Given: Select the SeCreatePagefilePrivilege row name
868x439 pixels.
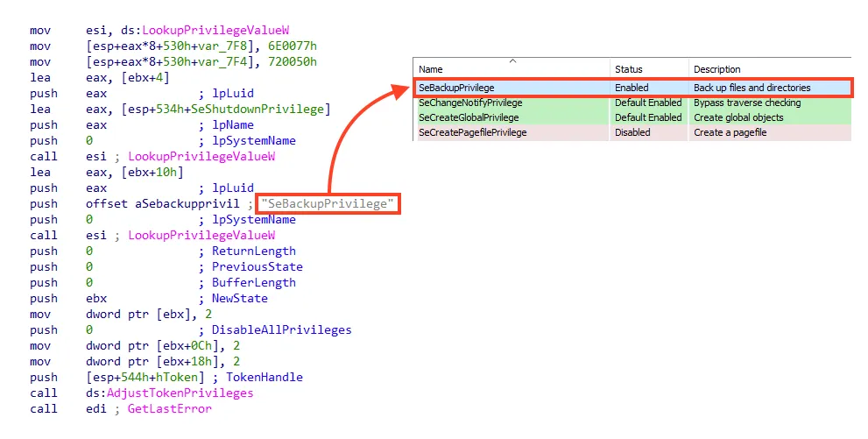Looking at the screenshot, I should (x=473, y=132).
